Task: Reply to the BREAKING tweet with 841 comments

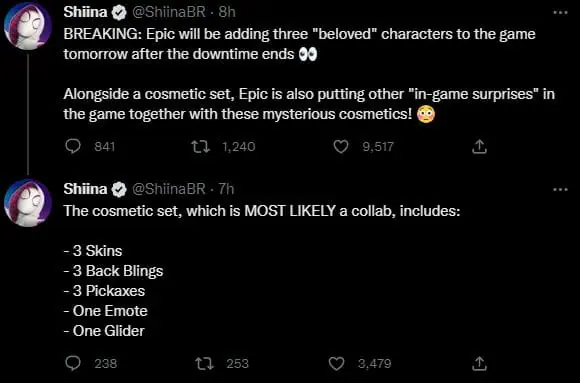Action: click(73, 147)
